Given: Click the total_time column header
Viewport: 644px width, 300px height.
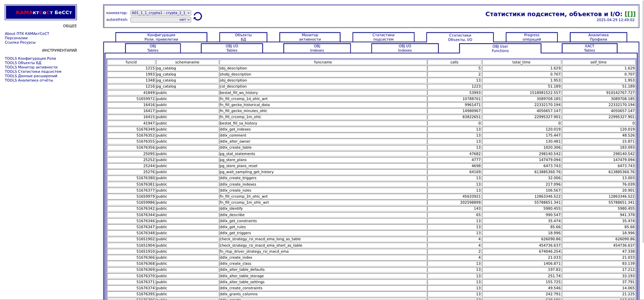Looking at the screenshot, I should [521, 62].
